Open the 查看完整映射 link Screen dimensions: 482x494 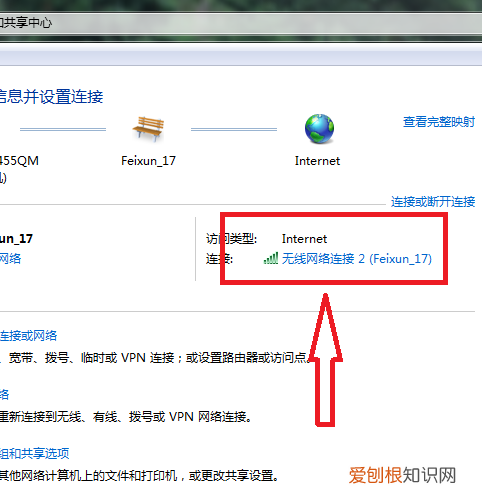click(x=439, y=122)
